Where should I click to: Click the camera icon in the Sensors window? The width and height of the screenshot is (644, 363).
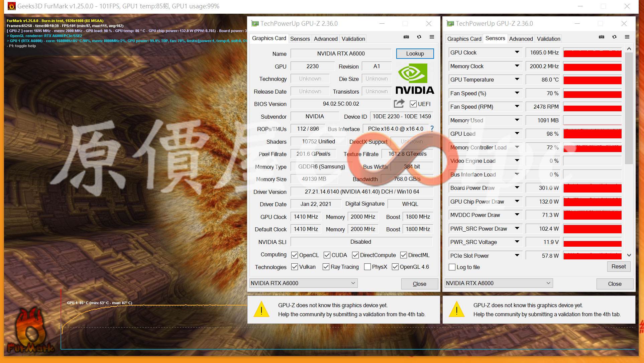pos(601,37)
